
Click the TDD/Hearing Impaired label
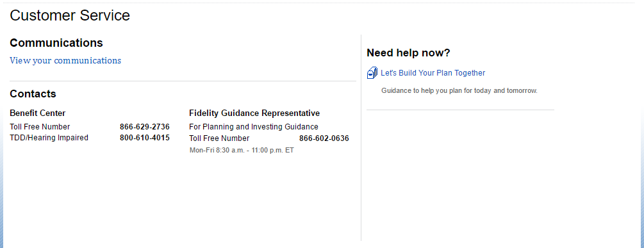pos(49,138)
